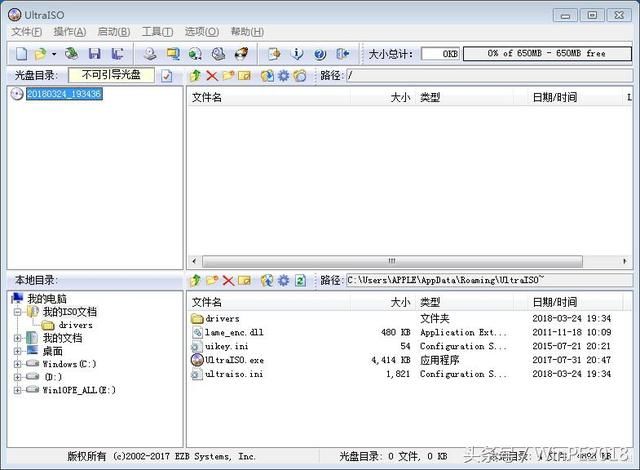This screenshot has height=470, width=640.
Task: Click the right arrow of the horizontal scrollbar
Action: (624, 261)
